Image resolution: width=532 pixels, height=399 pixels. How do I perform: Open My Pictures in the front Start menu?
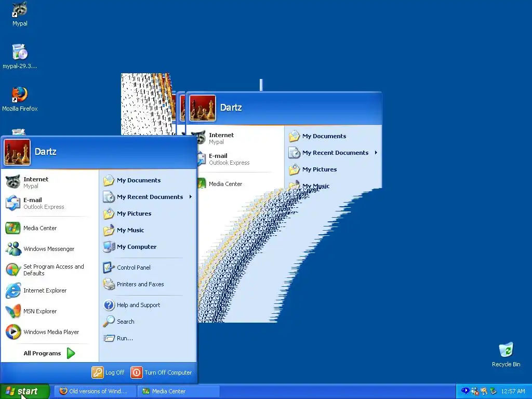click(x=148, y=214)
